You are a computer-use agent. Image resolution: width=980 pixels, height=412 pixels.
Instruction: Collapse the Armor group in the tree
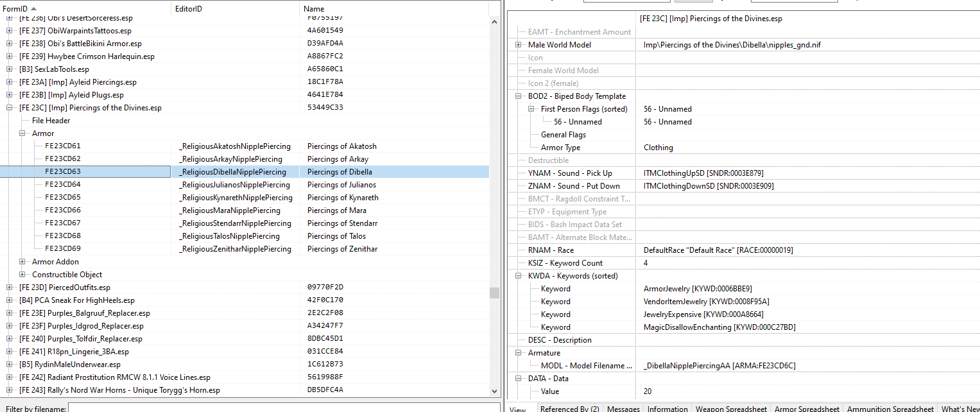(22, 133)
